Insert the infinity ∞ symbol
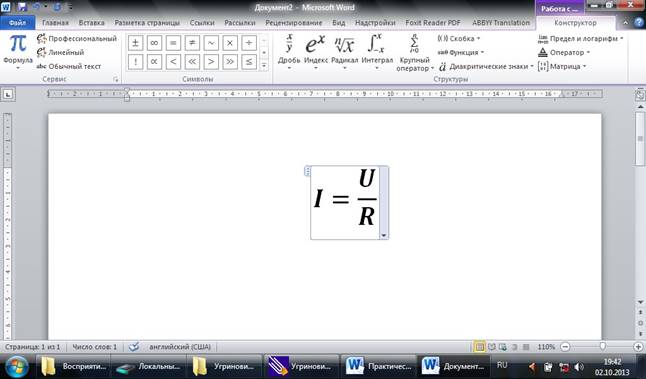 [154, 43]
